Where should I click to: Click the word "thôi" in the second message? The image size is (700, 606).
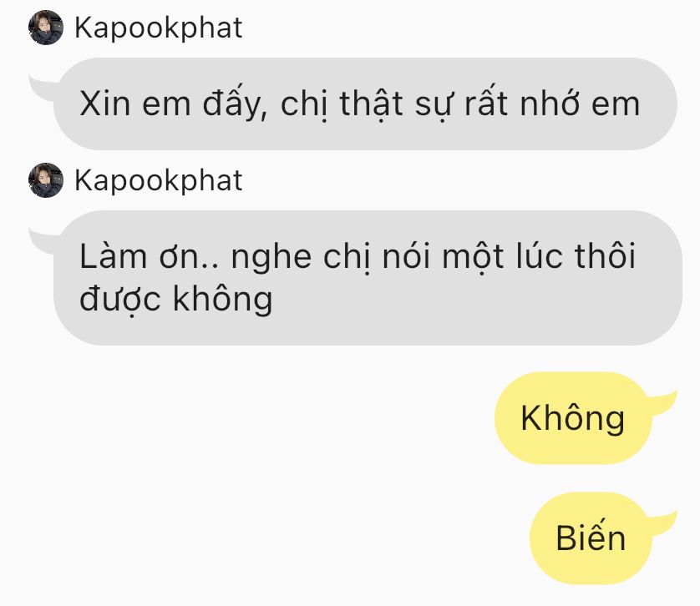click(605, 256)
